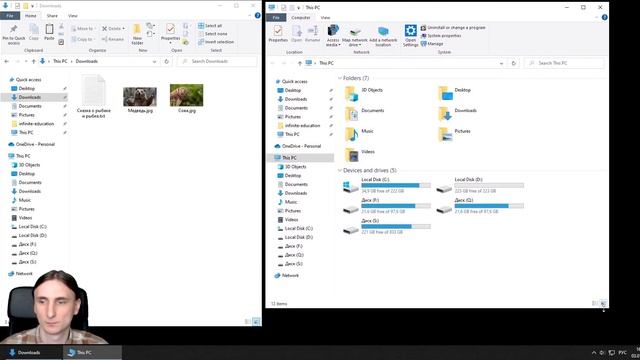Image resolution: width=640 pixels, height=360 pixels.
Task: Expand the This PC address bar history dropdown
Action: click(501, 63)
